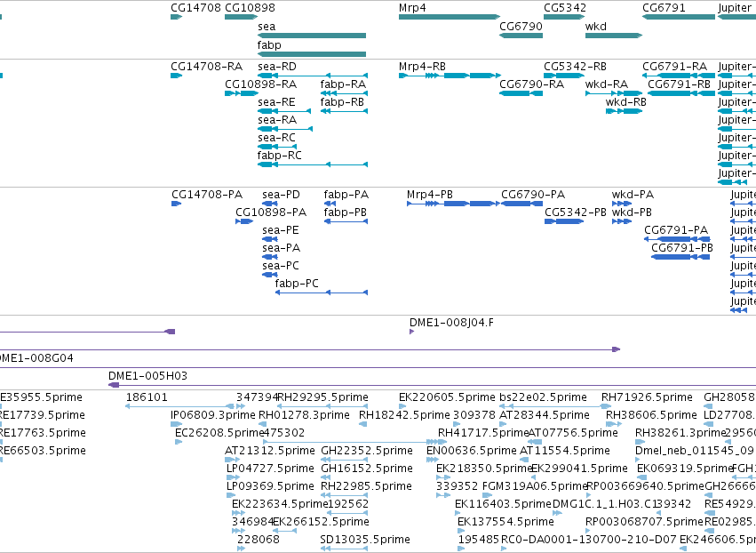756x553 pixels.
Task: Click the EK137554.5prime EST
Action: pyautogui.click(x=461, y=531)
